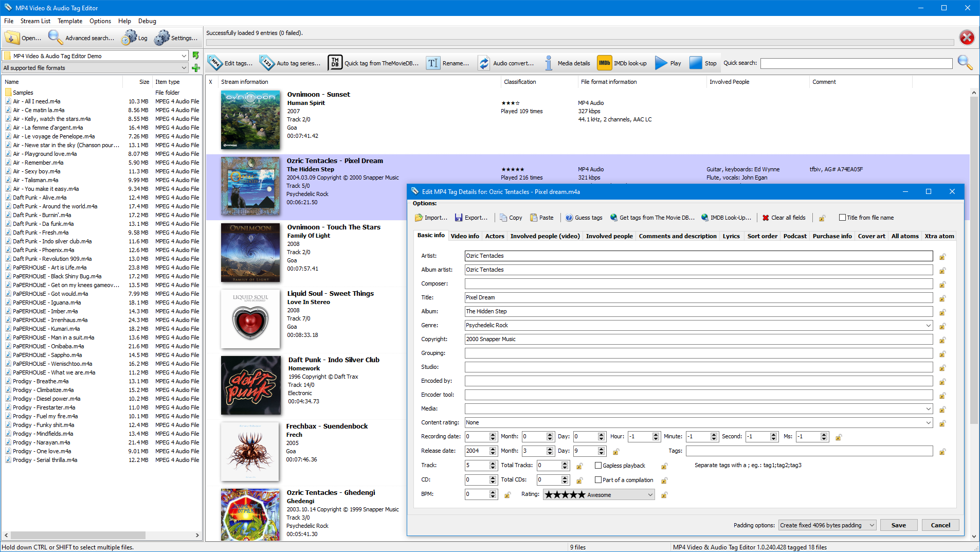Launch Audio convert
This screenshot has height=552, width=980.
[506, 63]
